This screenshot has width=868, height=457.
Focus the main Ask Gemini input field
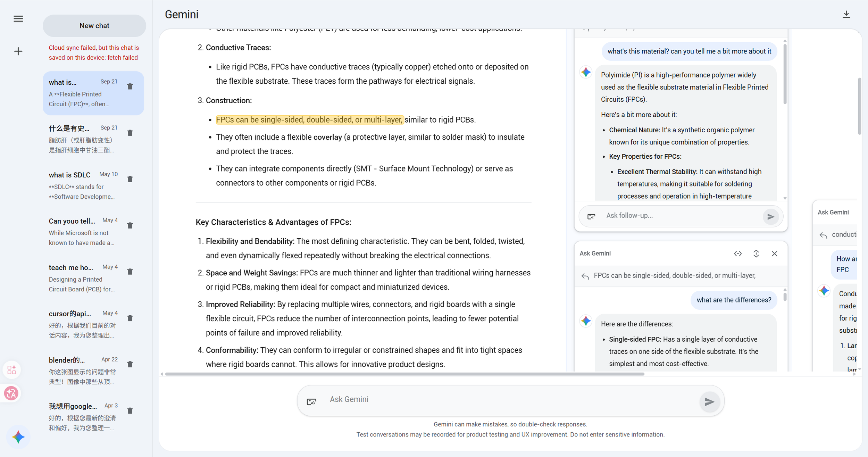tap(510, 400)
